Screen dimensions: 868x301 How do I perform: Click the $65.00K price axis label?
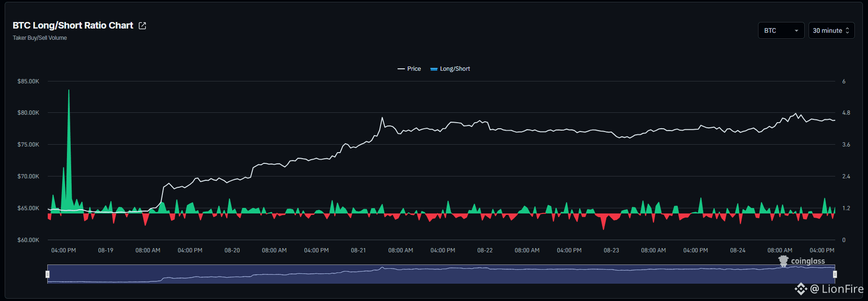pyautogui.click(x=28, y=208)
